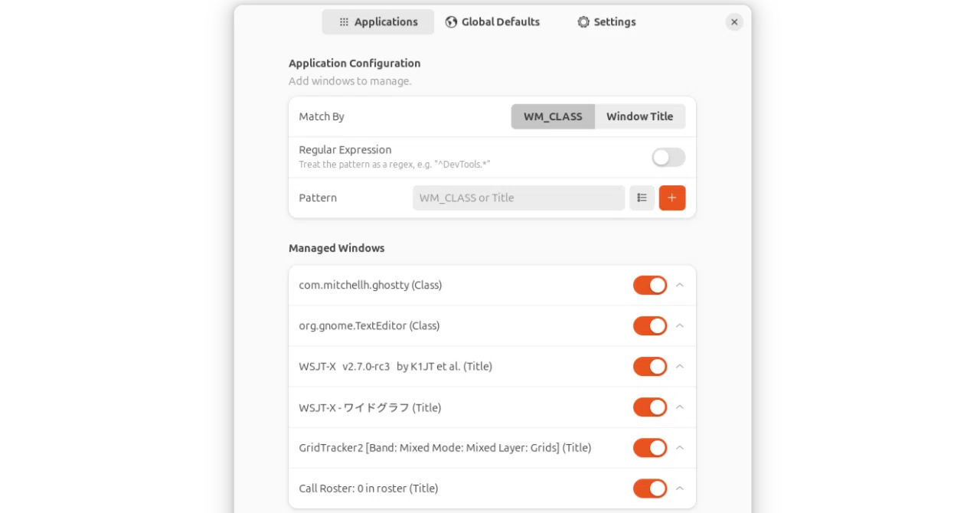Screen dimensions: 980x513
Task: Click the com.mitchellh.ghostty (Class) label
Action: point(371,285)
